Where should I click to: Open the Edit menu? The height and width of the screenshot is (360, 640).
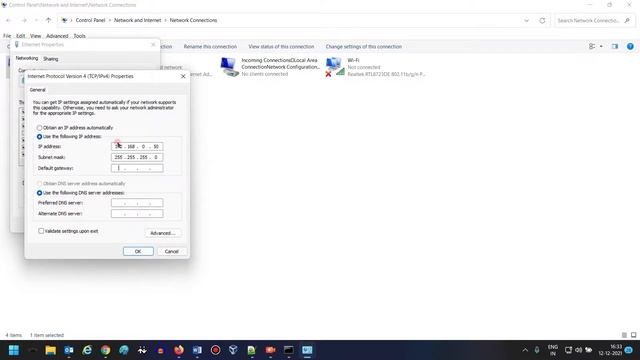click(x=21, y=36)
